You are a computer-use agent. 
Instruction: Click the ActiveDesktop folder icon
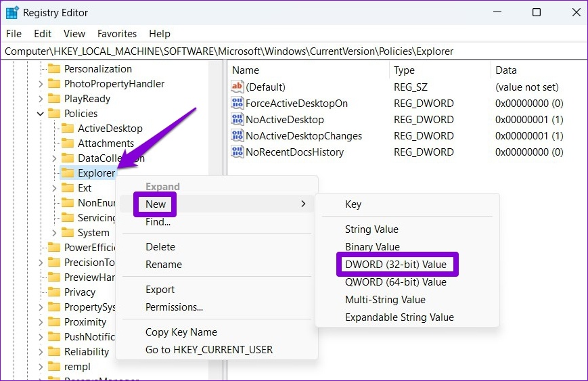tap(68, 129)
